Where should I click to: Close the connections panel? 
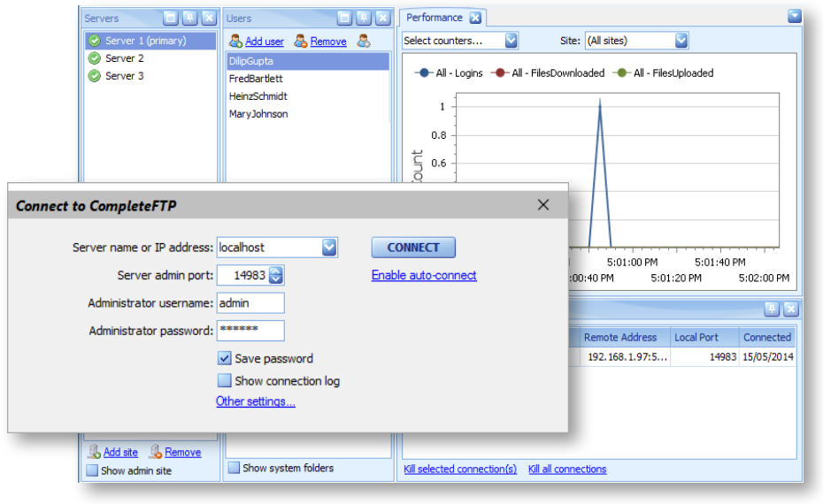coord(791,309)
